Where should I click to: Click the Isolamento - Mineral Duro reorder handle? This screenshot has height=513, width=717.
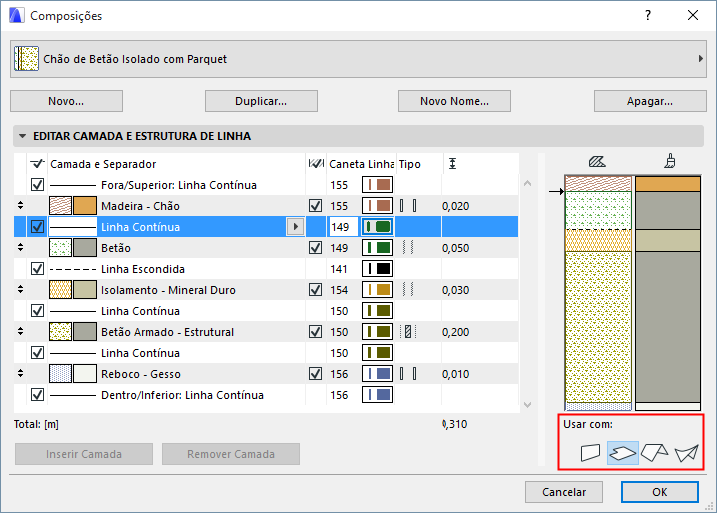tap(20, 290)
